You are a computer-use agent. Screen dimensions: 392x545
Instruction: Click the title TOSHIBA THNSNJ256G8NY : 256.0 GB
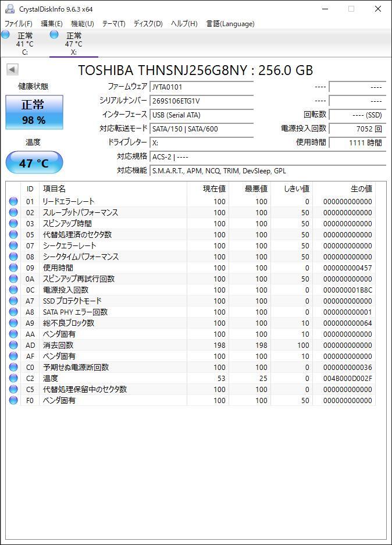(195, 70)
